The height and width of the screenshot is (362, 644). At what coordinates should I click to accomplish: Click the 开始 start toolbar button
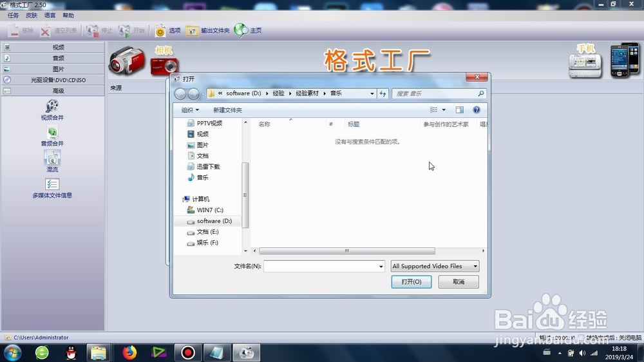[x=131, y=30]
